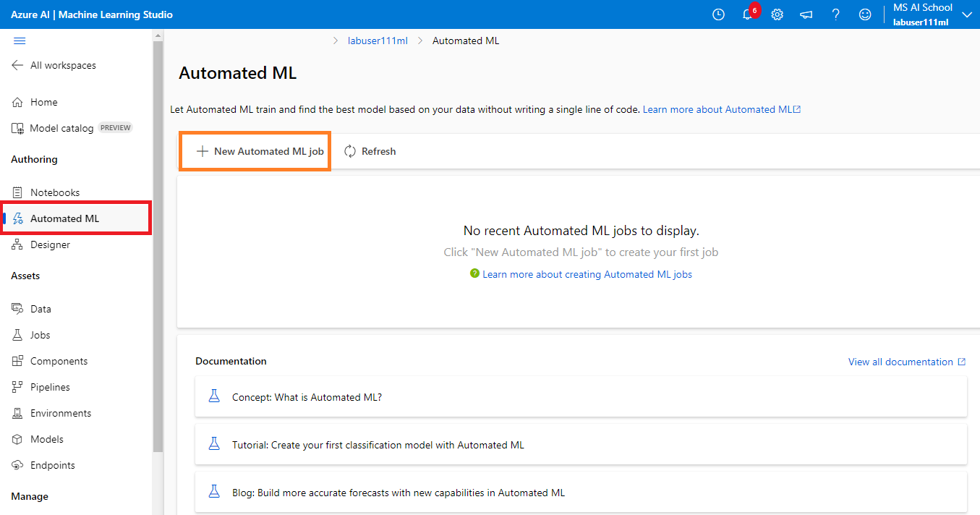This screenshot has height=515, width=980.
Task: Click the Automated ML page heading
Action: coord(238,73)
